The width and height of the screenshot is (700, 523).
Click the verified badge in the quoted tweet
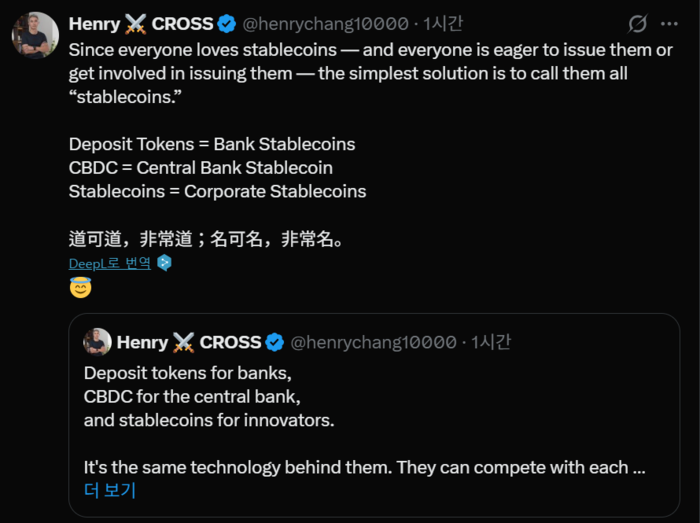click(276, 342)
